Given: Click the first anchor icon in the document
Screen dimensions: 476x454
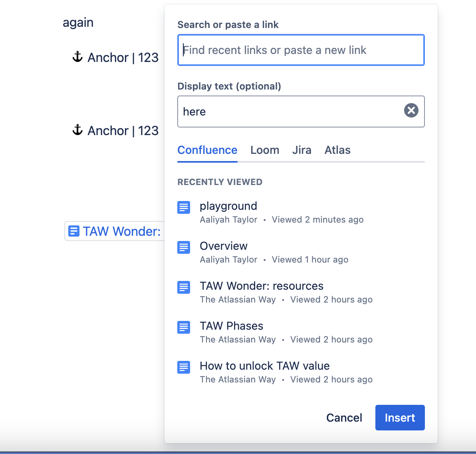Looking at the screenshot, I should coord(77,57).
